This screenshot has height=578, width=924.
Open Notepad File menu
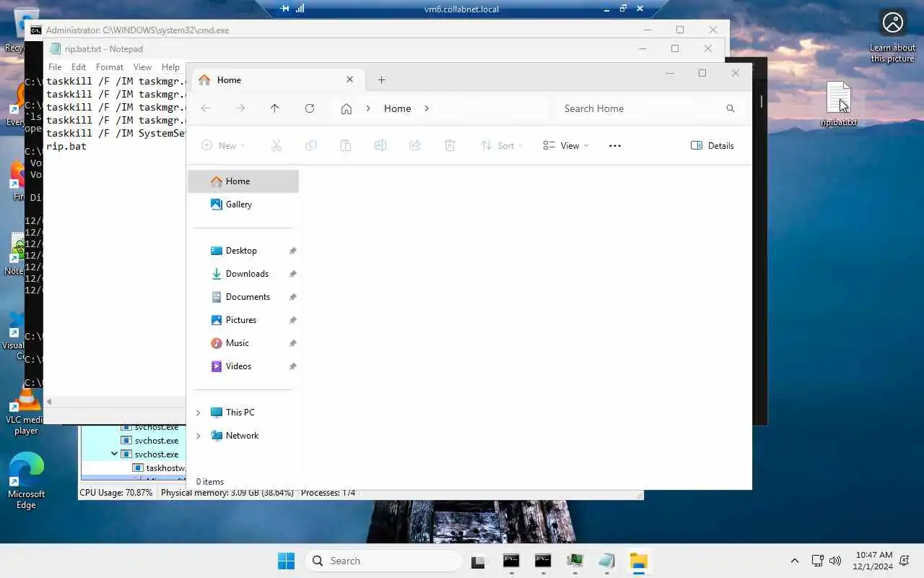55,67
